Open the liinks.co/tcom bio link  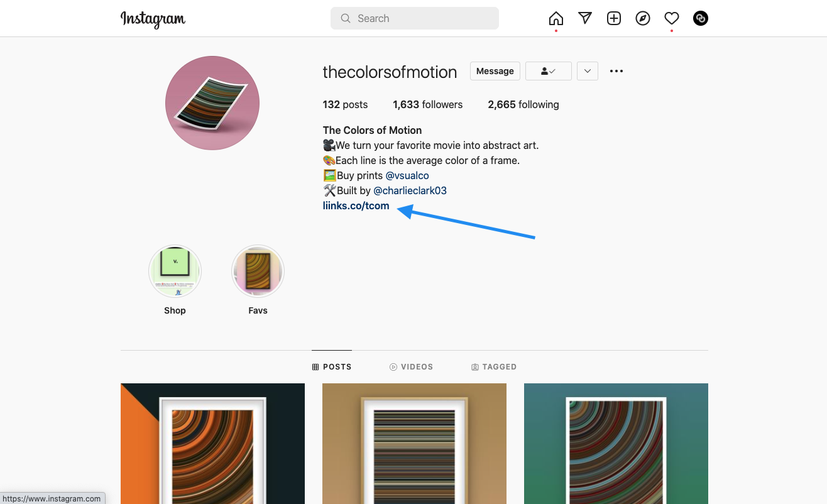pos(356,205)
